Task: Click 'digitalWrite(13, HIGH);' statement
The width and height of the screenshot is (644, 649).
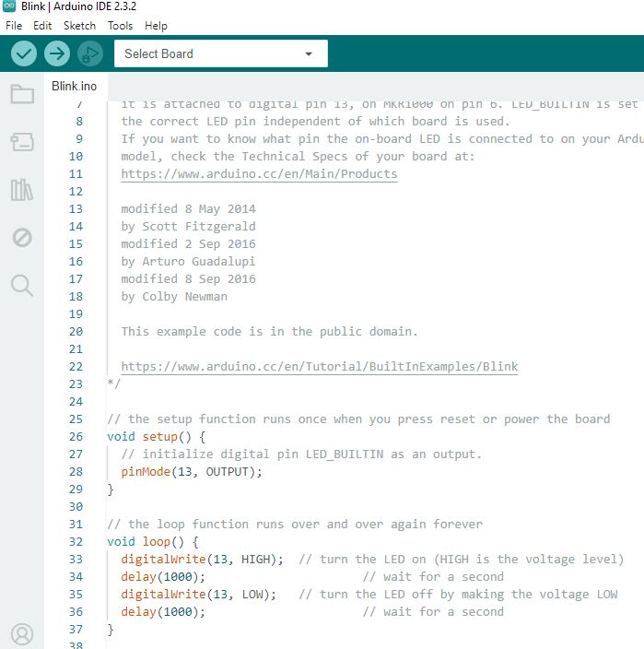Action: [203, 560]
